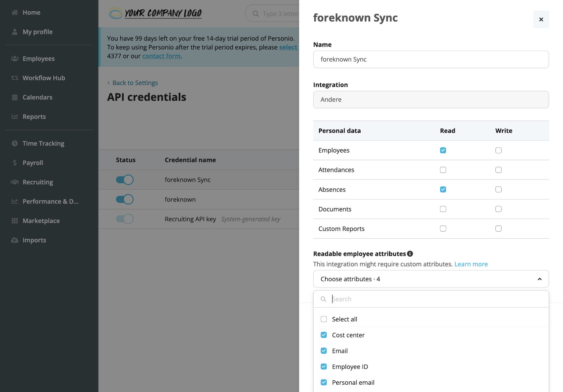
Task: Check Attendances Read permission
Action: pyautogui.click(x=443, y=170)
